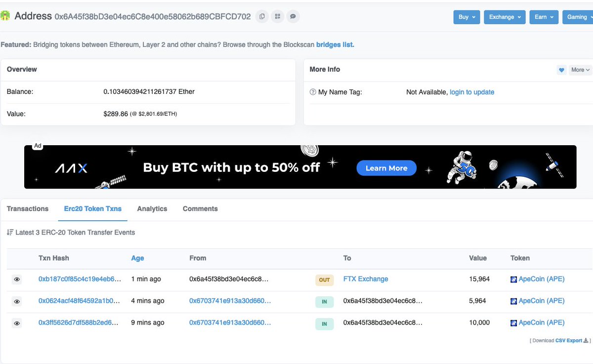This screenshot has height=364, width=593.
Task: View details eye icon for 0x3ff5626d7df588b2ed6 transaction
Action: [17, 323]
